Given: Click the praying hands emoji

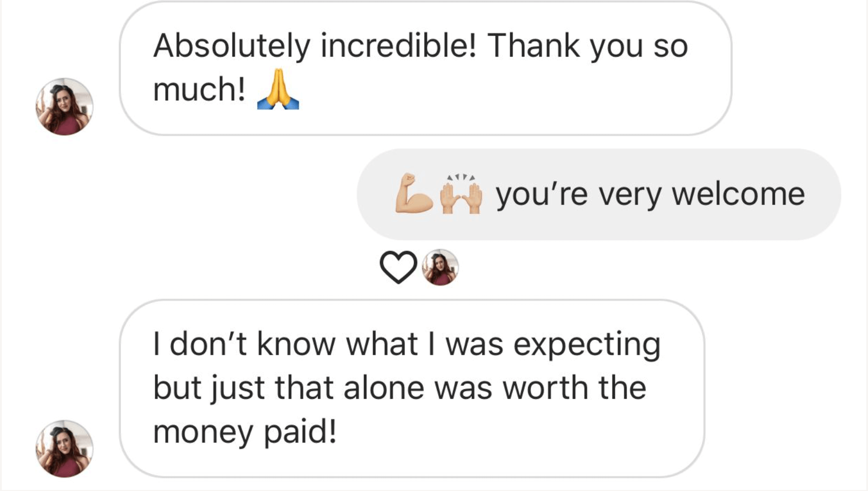Looking at the screenshot, I should [278, 90].
